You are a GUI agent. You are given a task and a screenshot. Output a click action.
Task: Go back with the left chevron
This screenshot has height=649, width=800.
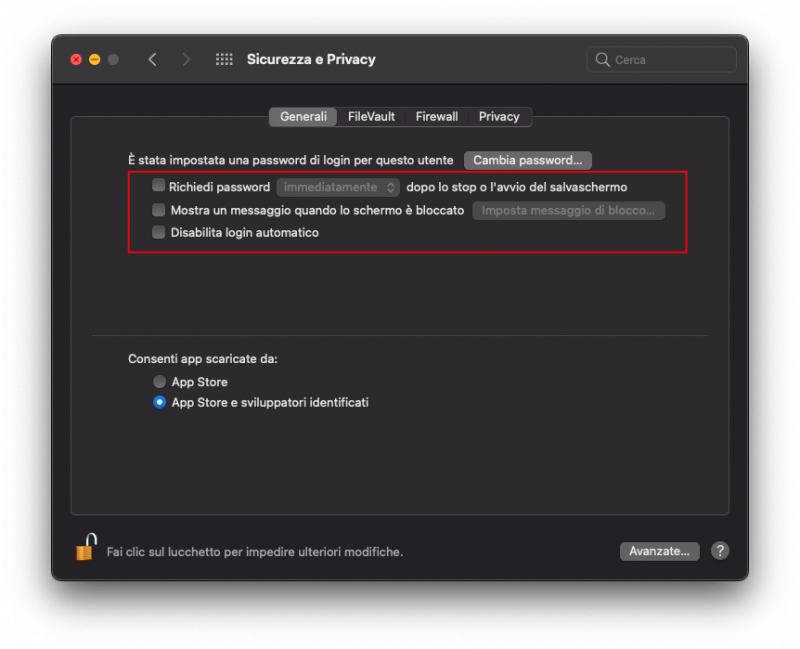pos(152,60)
